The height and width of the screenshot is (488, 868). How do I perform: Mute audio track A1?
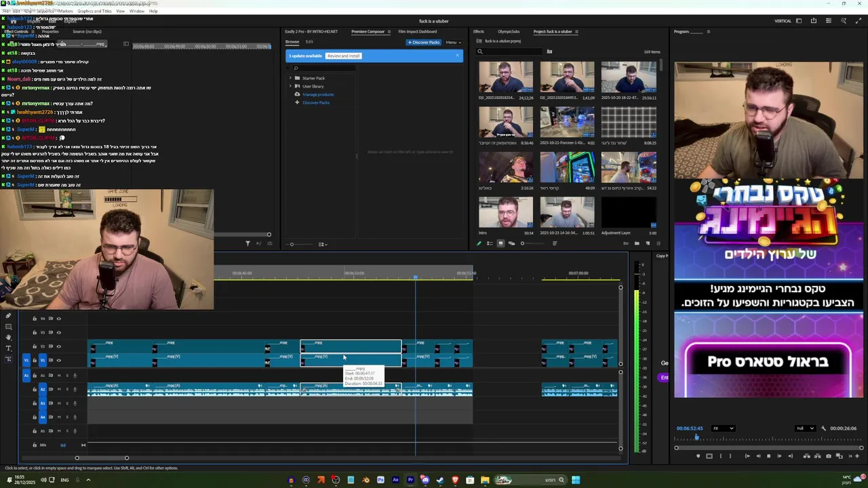point(59,375)
